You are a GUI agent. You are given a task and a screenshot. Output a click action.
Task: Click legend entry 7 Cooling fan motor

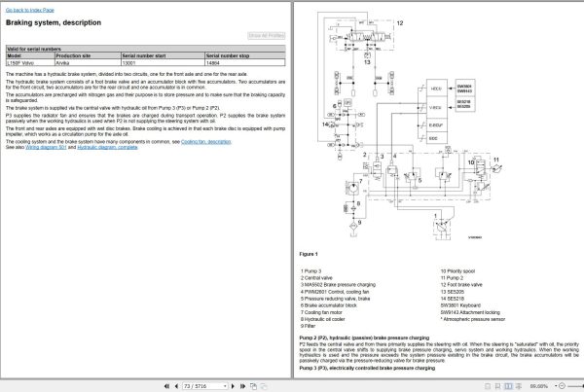(x=321, y=312)
